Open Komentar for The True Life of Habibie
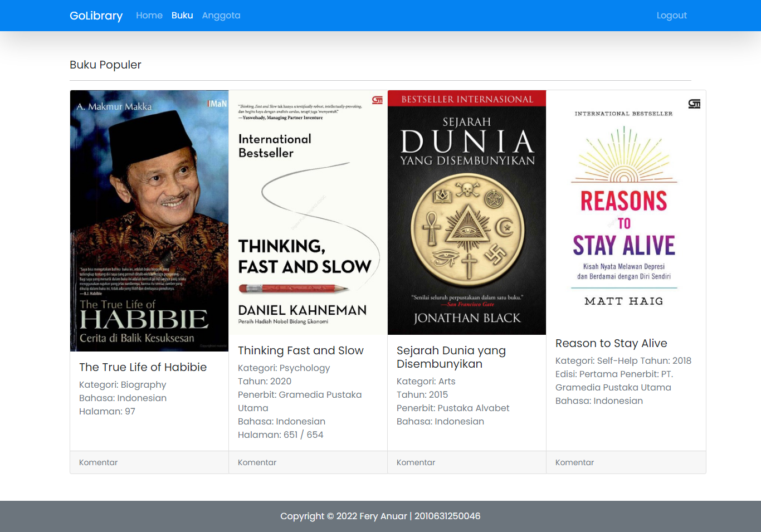761x532 pixels. pyautogui.click(x=98, y=462)
